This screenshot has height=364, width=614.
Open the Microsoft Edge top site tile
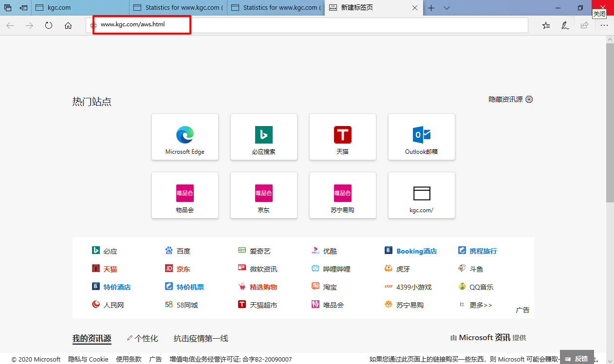coord(185,137)
